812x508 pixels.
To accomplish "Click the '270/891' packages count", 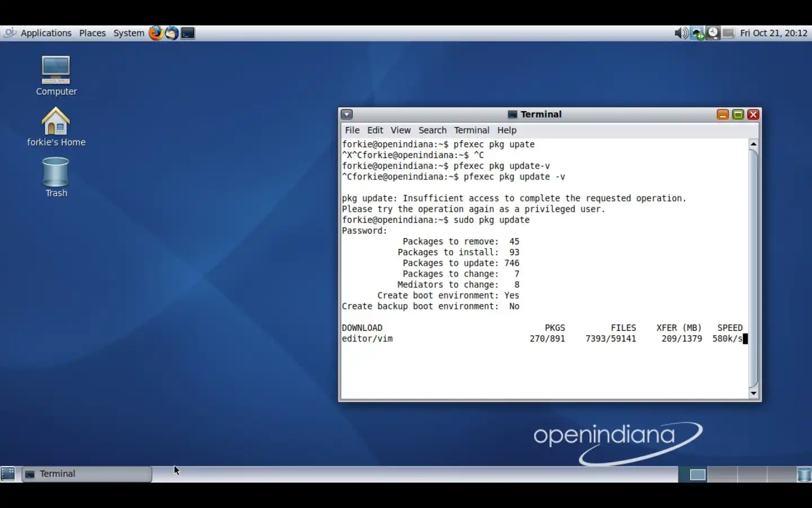I will click(547, 339).
